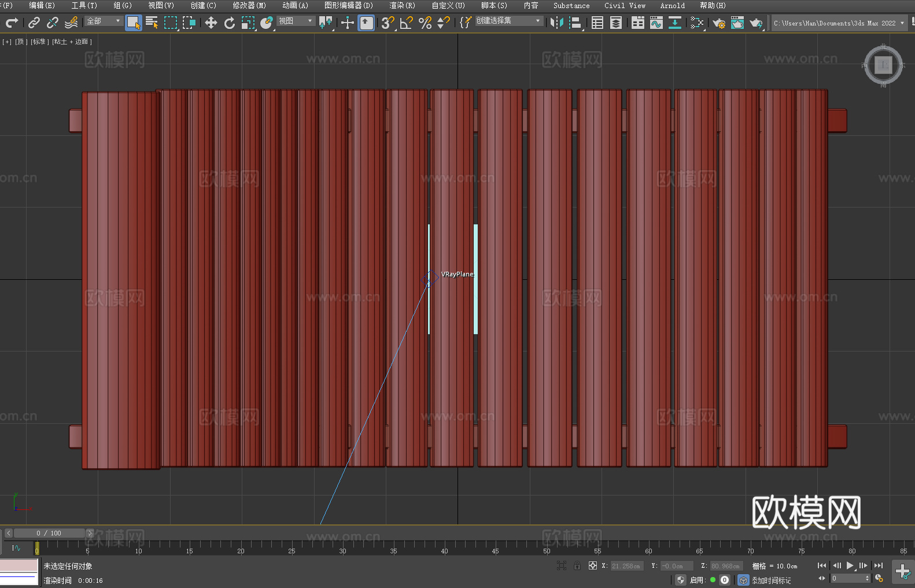The width and height of the screenshot is (915, 588).
Task: Open selection filter dropdown 全部
Action: [104, 21]
